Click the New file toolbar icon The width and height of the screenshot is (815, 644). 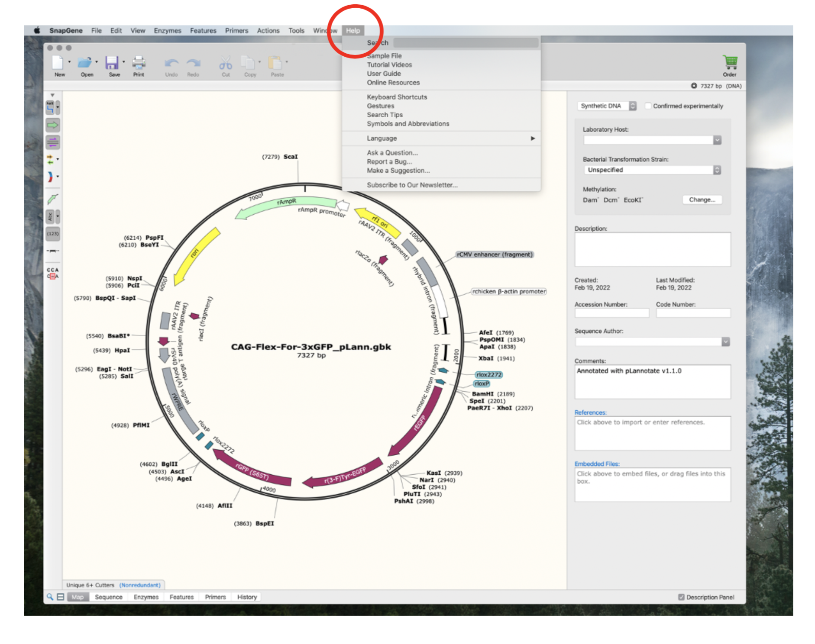click(58, 63)
